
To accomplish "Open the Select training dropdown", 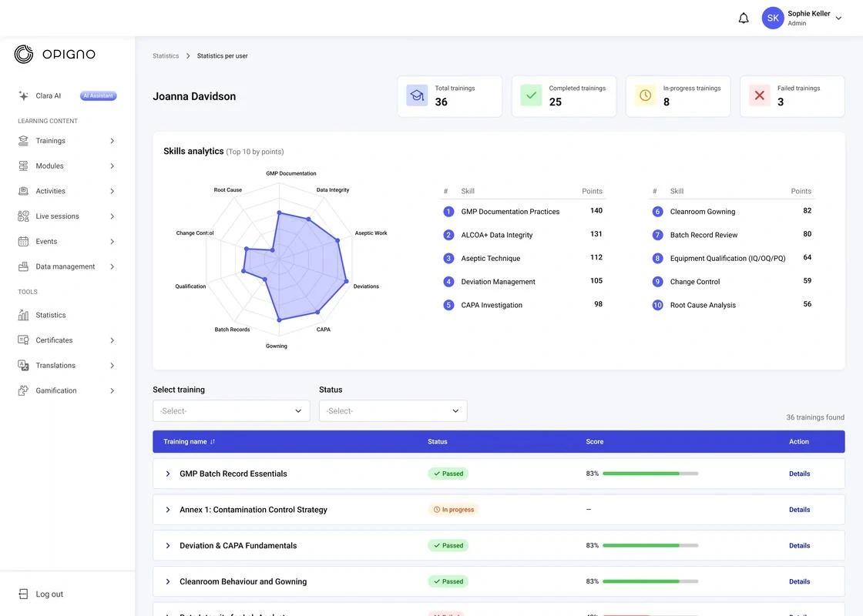I will [231, 411].
